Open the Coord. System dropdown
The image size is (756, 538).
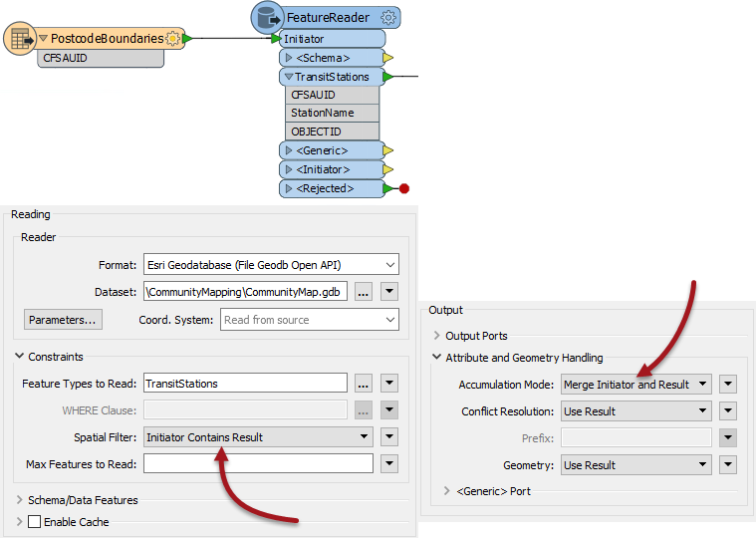(x=310, y=320)
